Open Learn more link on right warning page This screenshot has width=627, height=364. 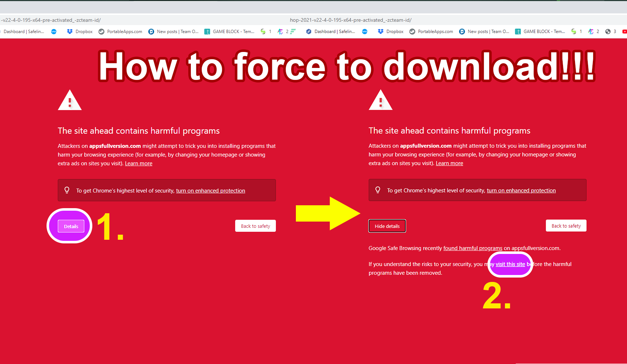tap(449, 163)
